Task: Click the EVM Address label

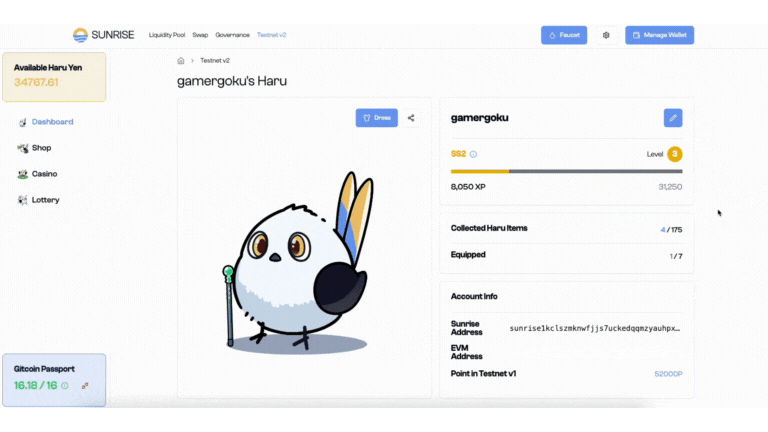Action: coord(466,352)
